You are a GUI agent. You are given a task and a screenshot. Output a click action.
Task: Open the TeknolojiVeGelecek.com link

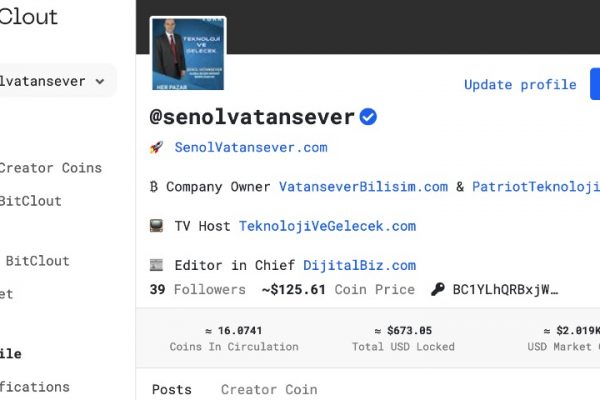(328, 226)
